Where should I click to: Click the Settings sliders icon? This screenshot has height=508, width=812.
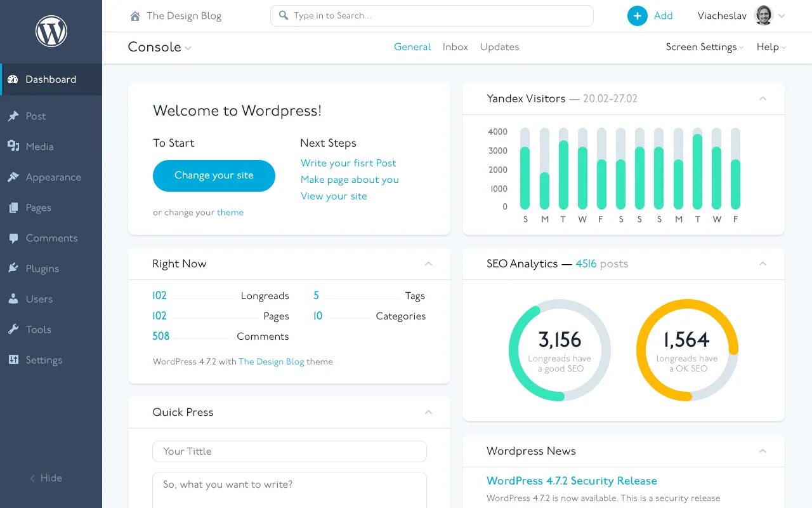tap(13, 360)
